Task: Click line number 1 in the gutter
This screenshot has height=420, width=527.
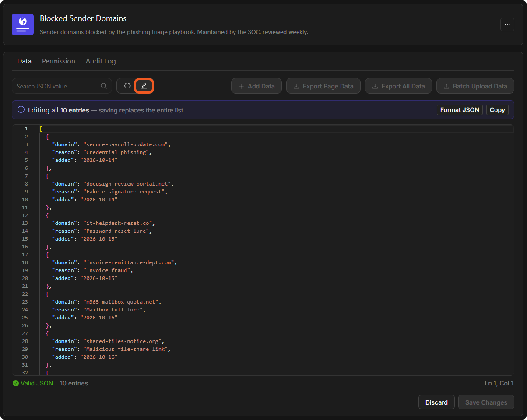Action: coord(26,129)
